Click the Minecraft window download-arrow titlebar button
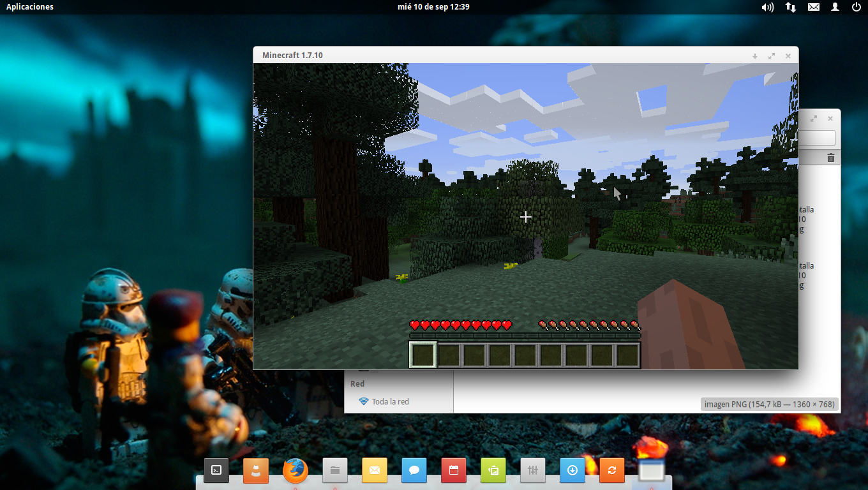The image size is (868, 490). pos(755,56)
